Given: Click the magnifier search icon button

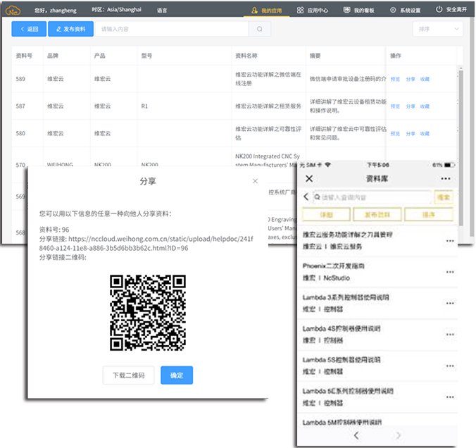Looking at the screenshot, I should coord(260,29).
